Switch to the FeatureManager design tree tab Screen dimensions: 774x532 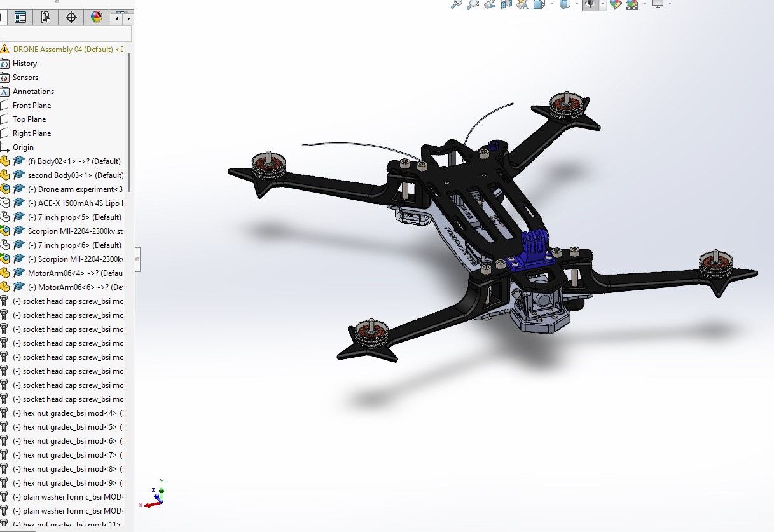coord(21,17)
